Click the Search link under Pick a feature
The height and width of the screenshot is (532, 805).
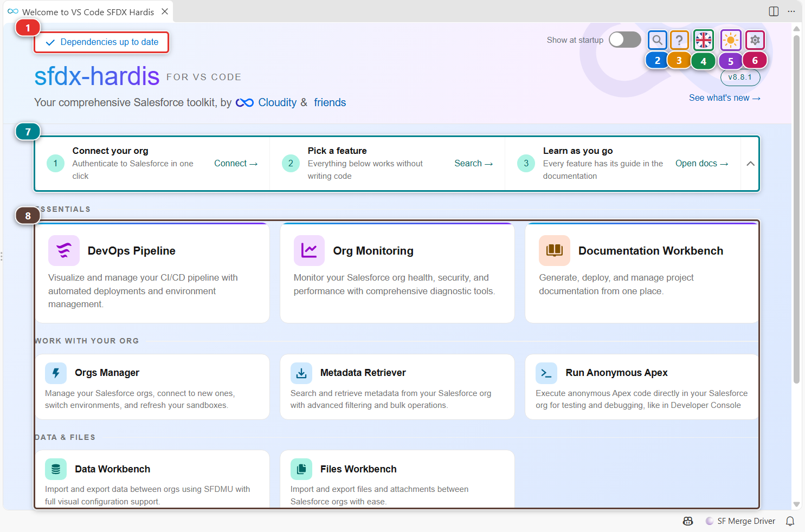pos(474,164)
